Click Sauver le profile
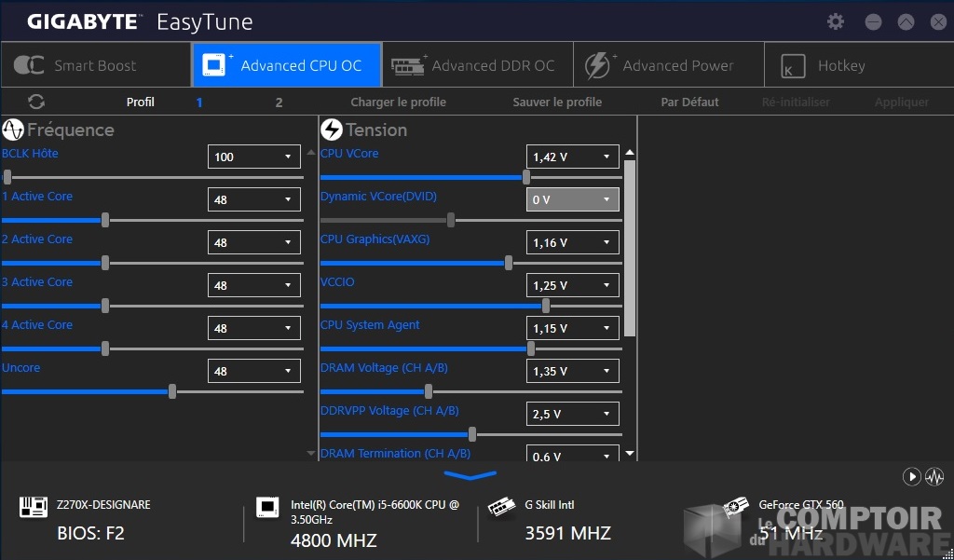The width and height of the screenshot is (954, 560). coord(557,102)
